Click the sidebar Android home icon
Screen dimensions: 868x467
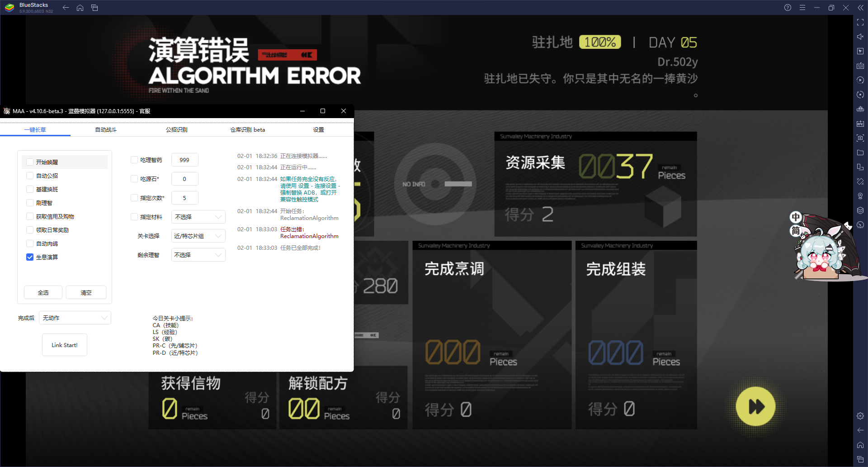(860, 445)
